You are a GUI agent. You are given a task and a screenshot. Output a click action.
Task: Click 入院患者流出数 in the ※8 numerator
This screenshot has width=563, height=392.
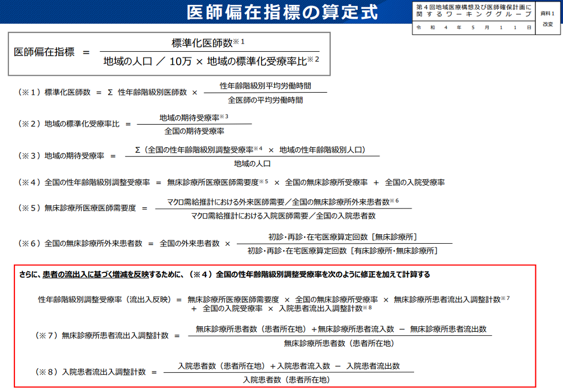pos(373,366)
